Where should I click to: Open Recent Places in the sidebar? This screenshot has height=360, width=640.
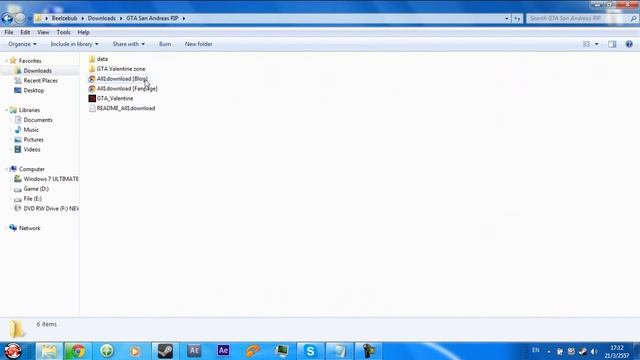pos(40,80)
